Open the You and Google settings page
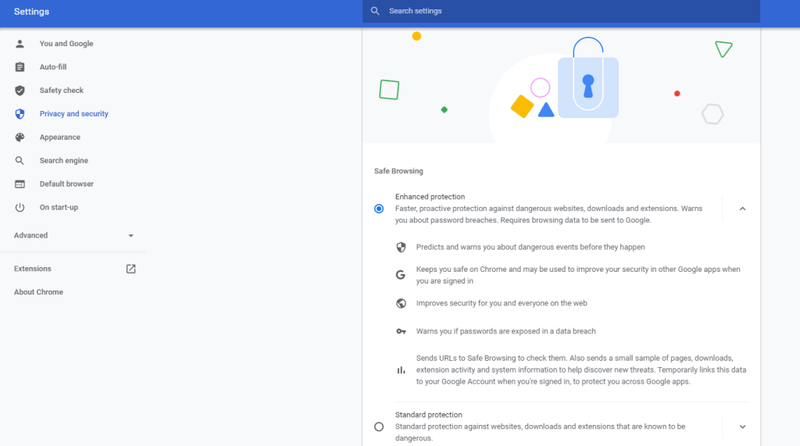 [x=66, y=44]
